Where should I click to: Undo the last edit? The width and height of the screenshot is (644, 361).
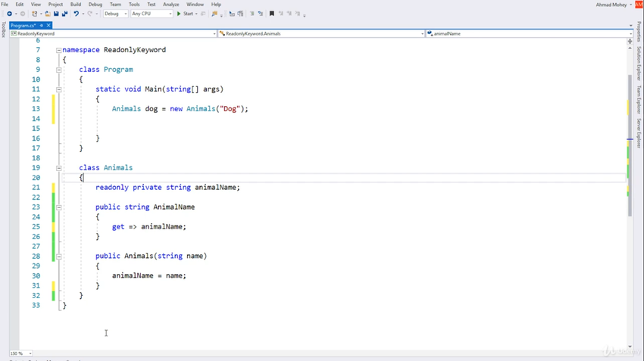(76, 14)
